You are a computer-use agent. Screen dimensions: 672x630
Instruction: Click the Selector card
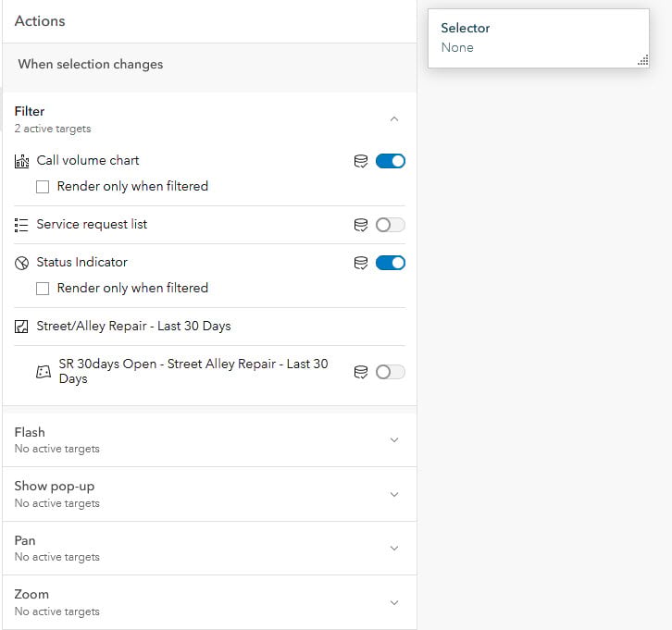[x=539, y=38]
